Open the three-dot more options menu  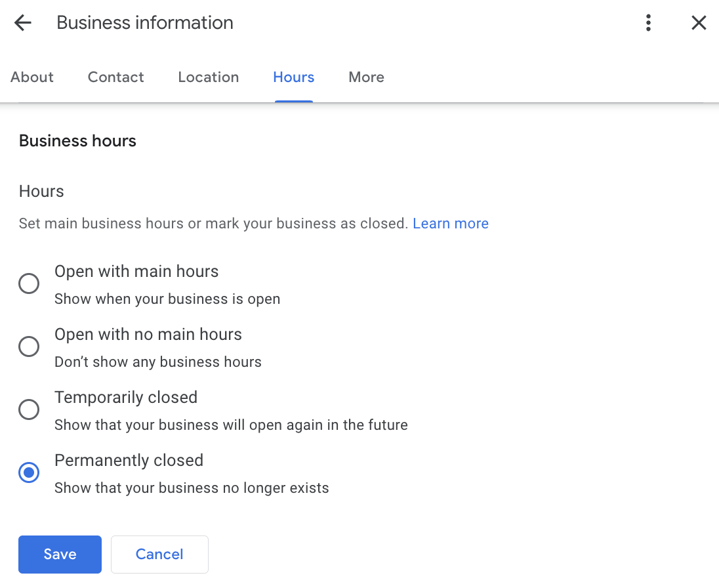(x=648, y=23)
